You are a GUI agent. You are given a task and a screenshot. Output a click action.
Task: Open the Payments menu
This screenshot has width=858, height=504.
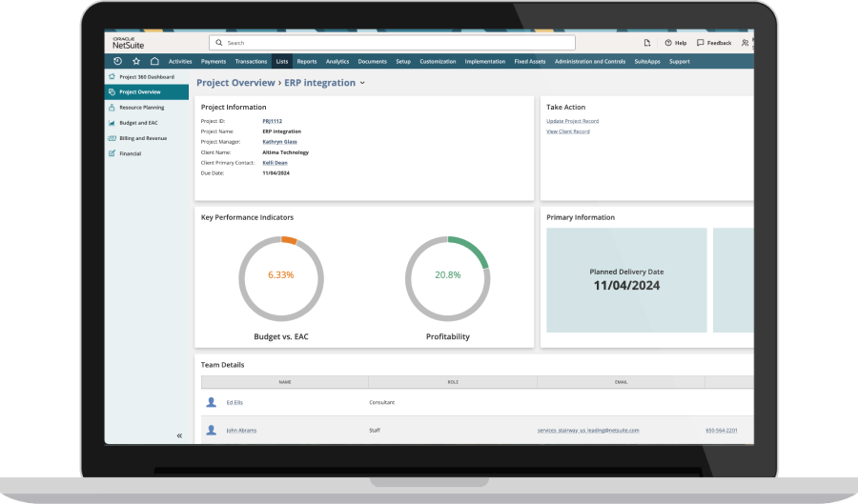(214, 62)
